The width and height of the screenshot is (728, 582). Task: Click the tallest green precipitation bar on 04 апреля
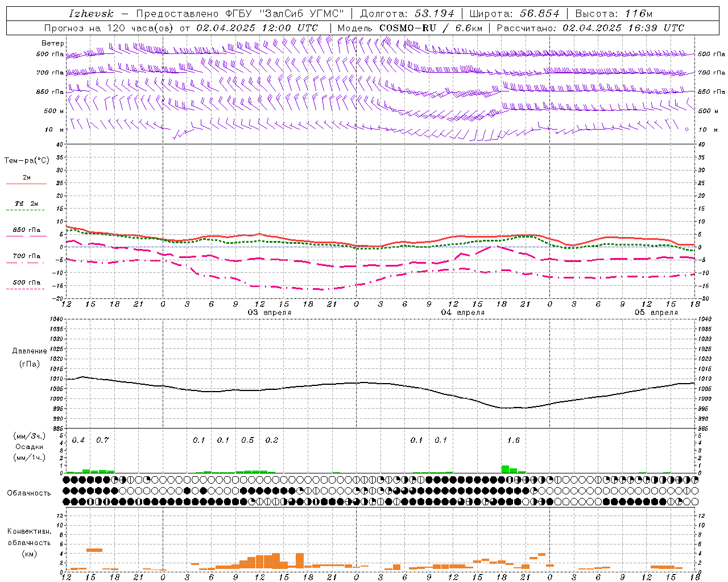tap(505, 469)
